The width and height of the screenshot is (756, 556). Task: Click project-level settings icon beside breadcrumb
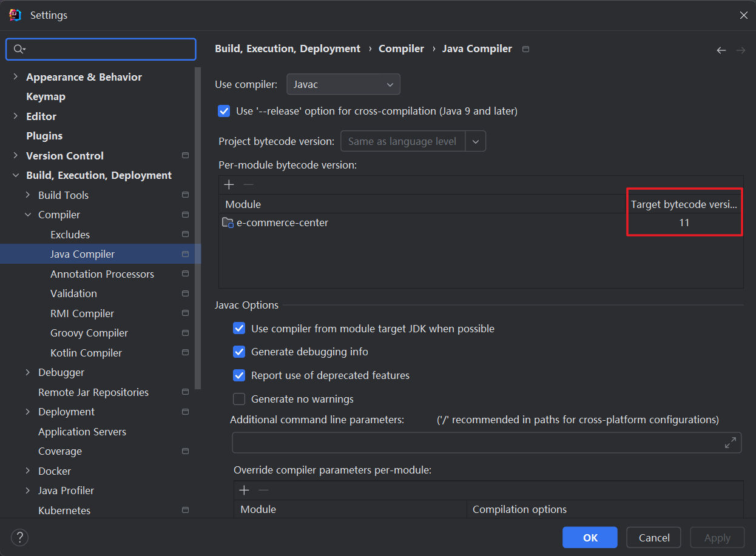[x=525, y=49]
